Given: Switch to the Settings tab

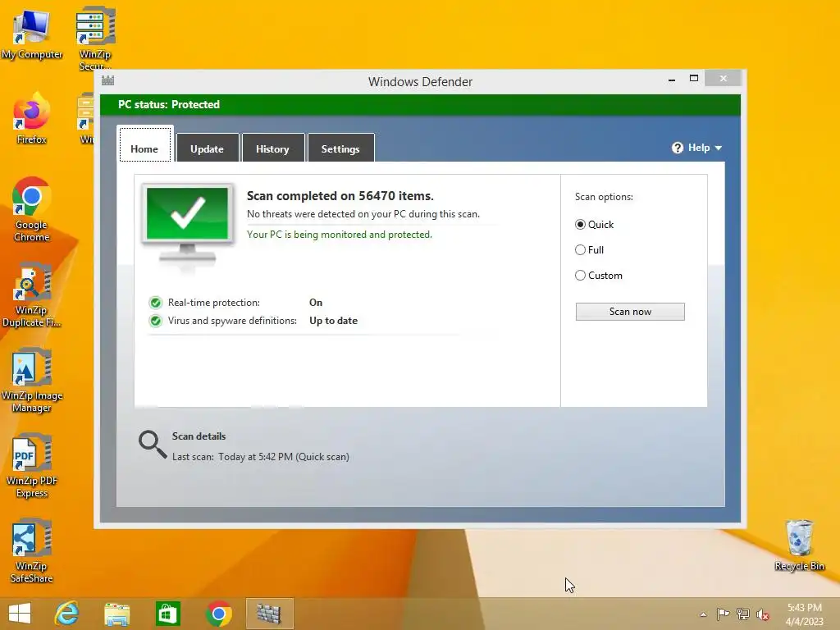Looking at the screenshot, I should [x=340, y=148].
